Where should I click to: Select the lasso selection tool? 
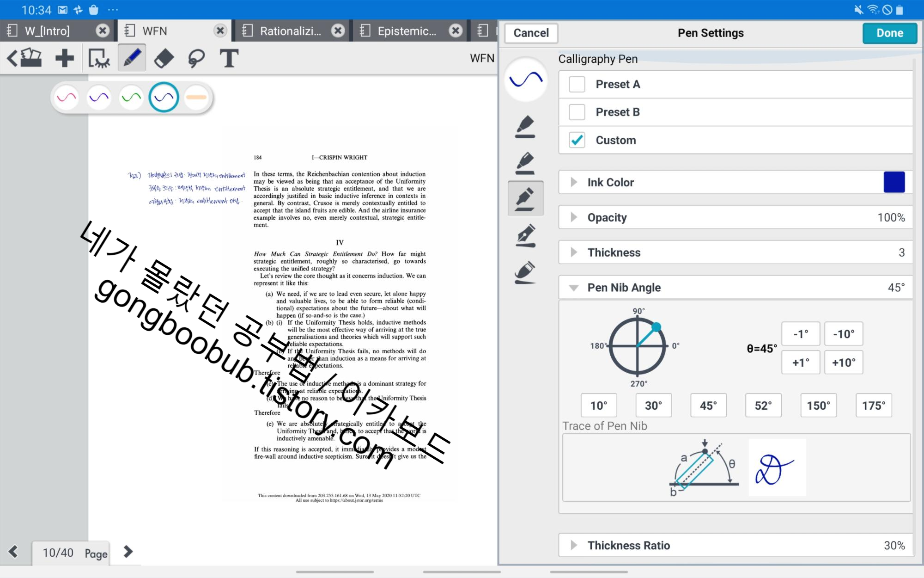pos(196,59)
